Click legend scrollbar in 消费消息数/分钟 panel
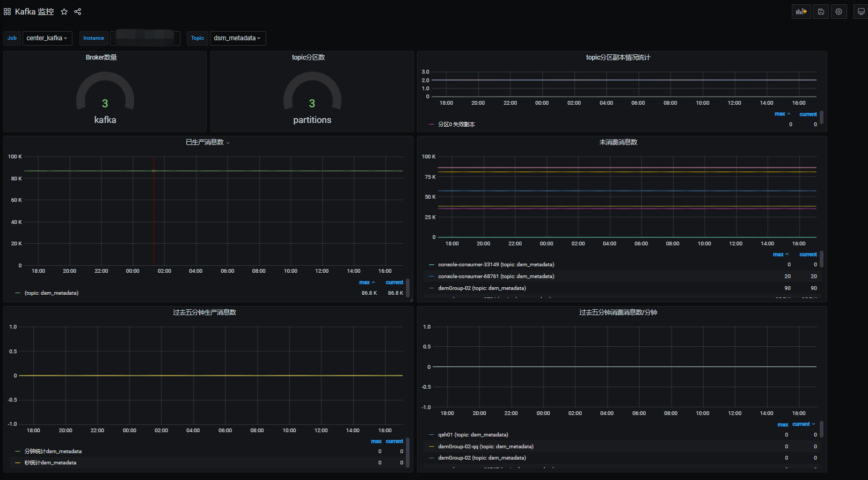Screen dimensions: 868x480 point(822,429)
